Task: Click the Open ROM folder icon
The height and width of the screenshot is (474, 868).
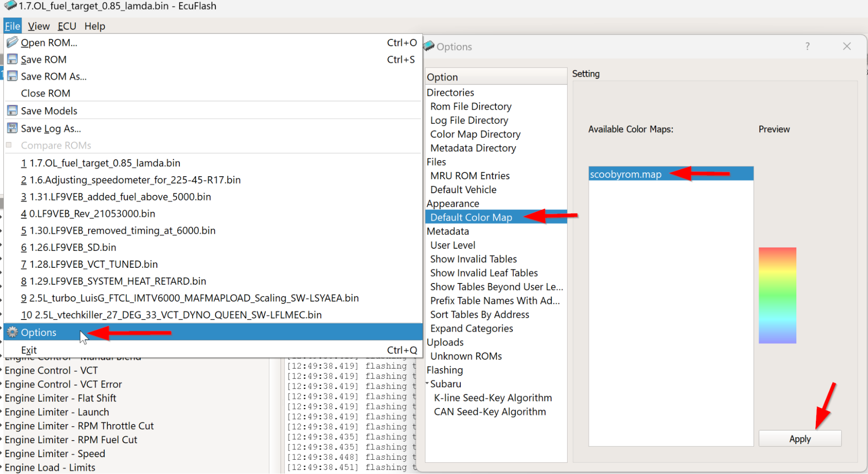Action: (x=12, y=42)
